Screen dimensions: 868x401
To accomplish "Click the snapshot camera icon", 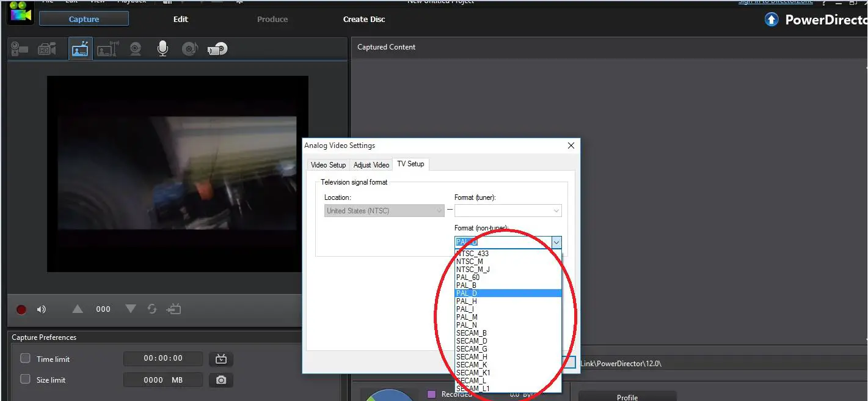I will tap(221, 380).
